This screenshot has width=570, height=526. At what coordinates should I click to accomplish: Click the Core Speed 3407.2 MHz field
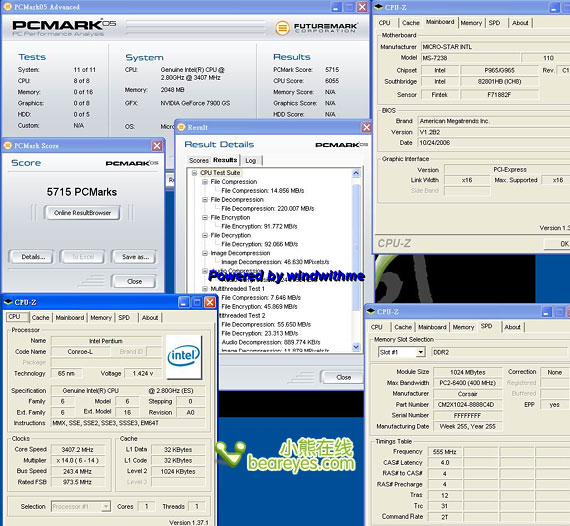coord(78,450)
